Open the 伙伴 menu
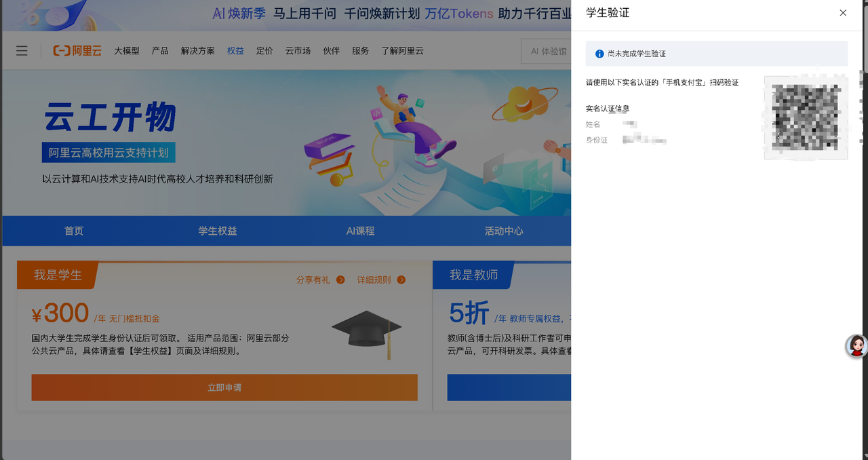 pos(332,51)
